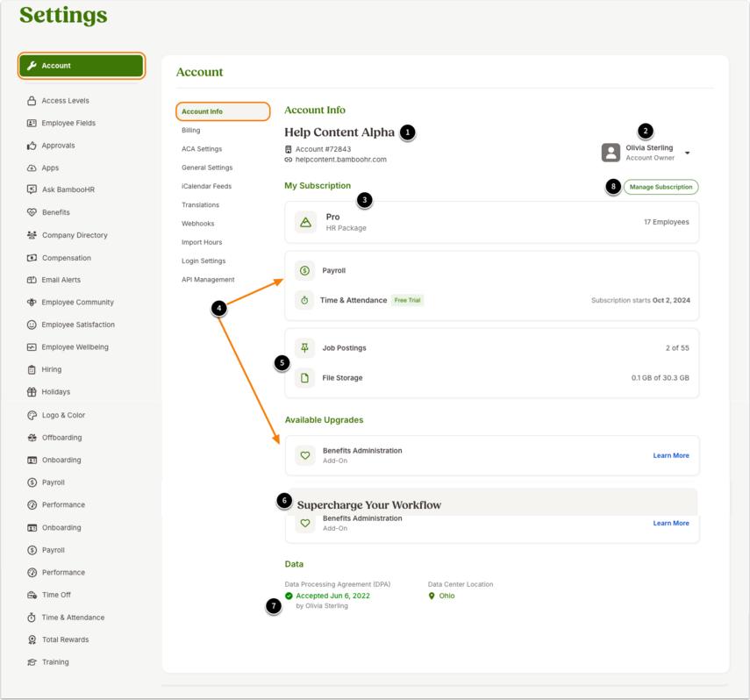Image resolution: width=750 pixels, height=700 pixels.
Task: Open the Login Settings section
Action: 204,261
